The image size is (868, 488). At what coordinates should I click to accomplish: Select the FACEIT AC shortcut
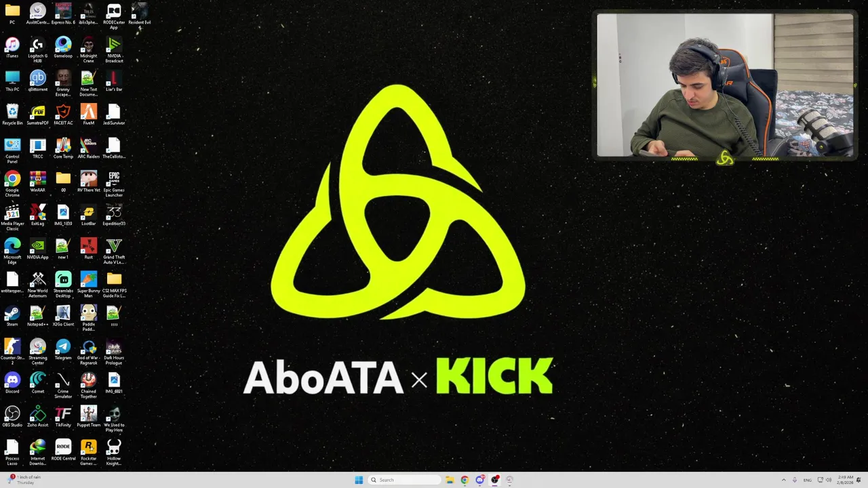(63, 115)
